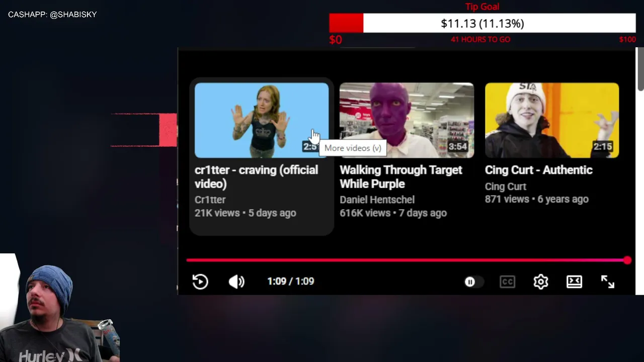
Task: Switch to theater mode
Action: click(x=574, y=282)
